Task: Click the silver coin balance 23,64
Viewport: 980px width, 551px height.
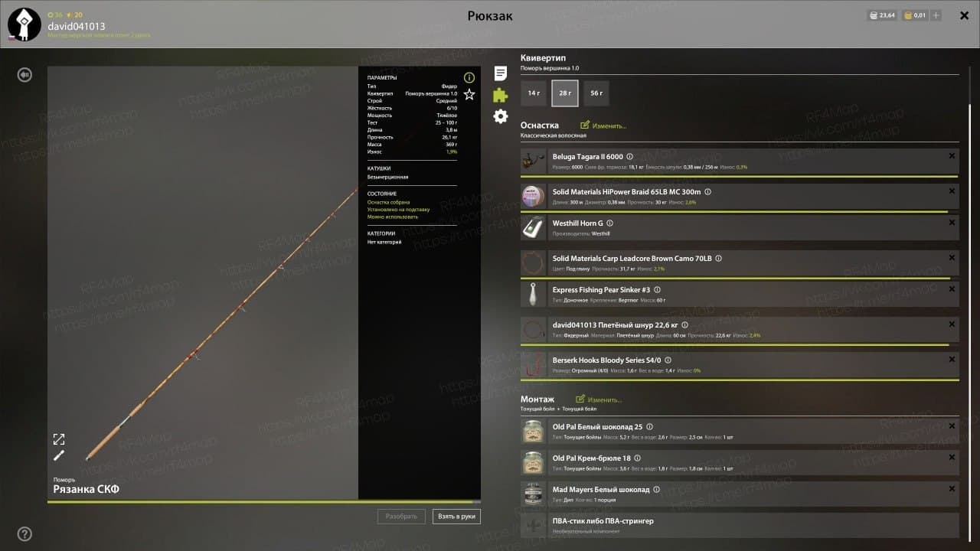Action: pyautogui.click(x=882, y=15)
